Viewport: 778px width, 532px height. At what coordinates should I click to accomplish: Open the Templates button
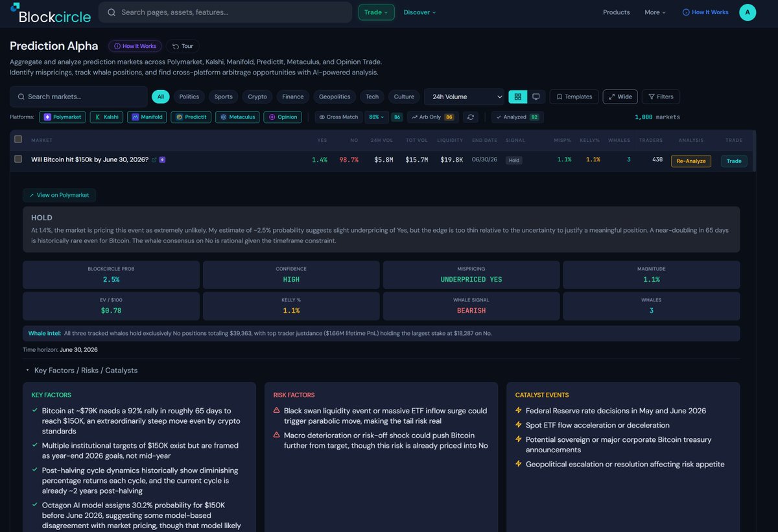(x=574, y=97)
